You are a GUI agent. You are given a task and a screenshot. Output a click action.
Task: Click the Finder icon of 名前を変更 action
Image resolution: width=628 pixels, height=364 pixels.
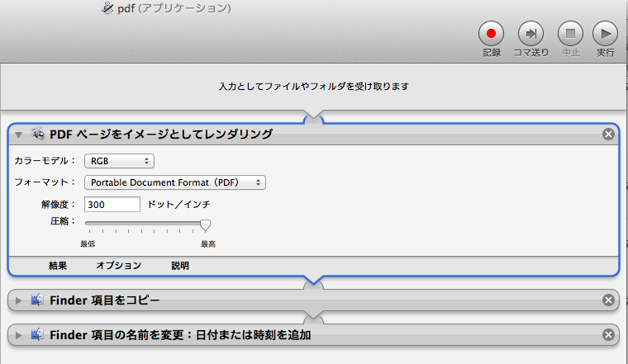tap(37, 334)
